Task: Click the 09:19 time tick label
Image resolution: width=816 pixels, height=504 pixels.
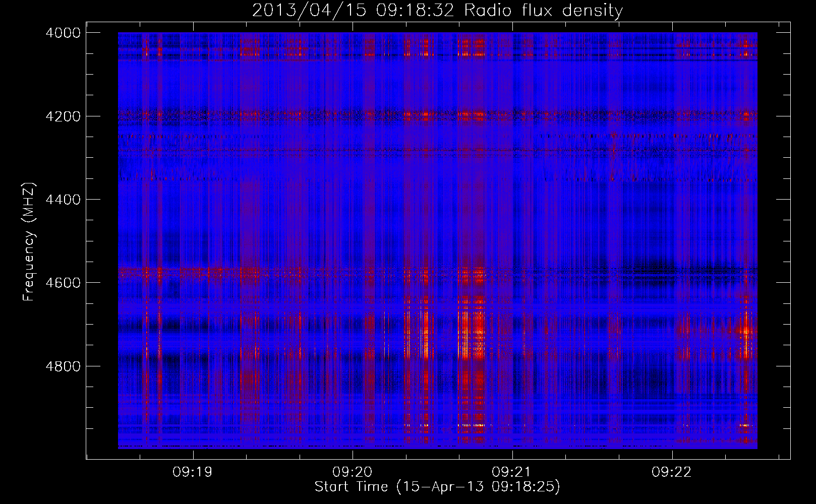Action: point(193,472)
